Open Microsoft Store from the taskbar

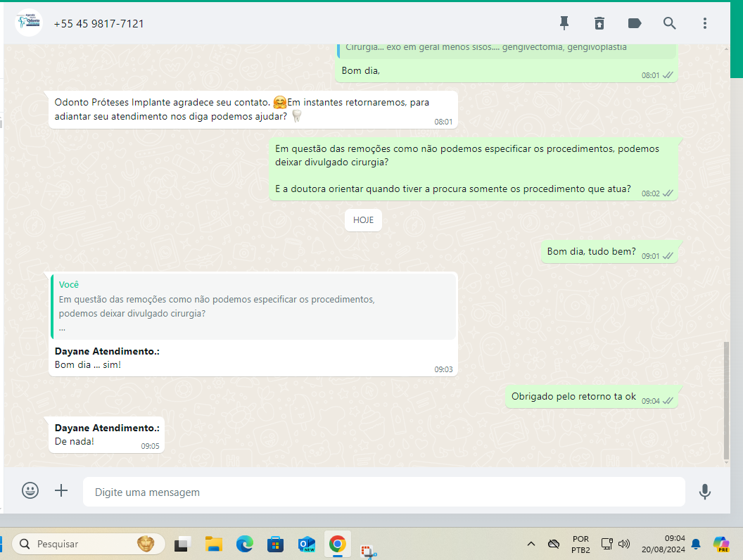point(275,544)
